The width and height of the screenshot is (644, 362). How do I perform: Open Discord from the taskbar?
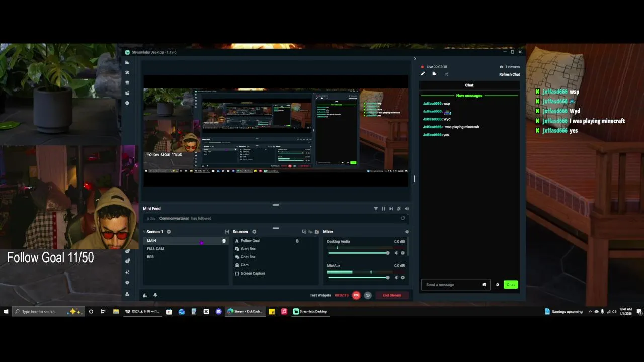[x=218, y=312]
